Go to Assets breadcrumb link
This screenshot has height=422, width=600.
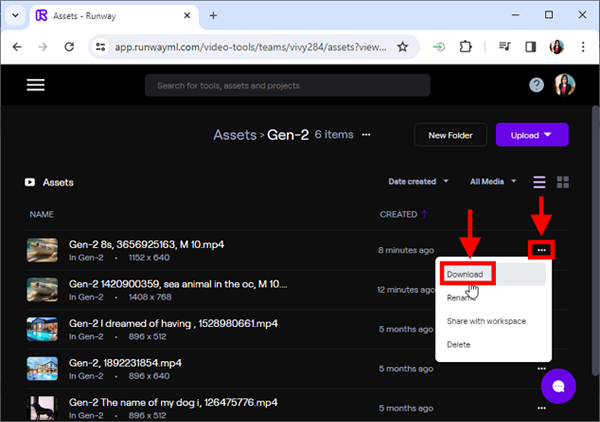[235, 135]
